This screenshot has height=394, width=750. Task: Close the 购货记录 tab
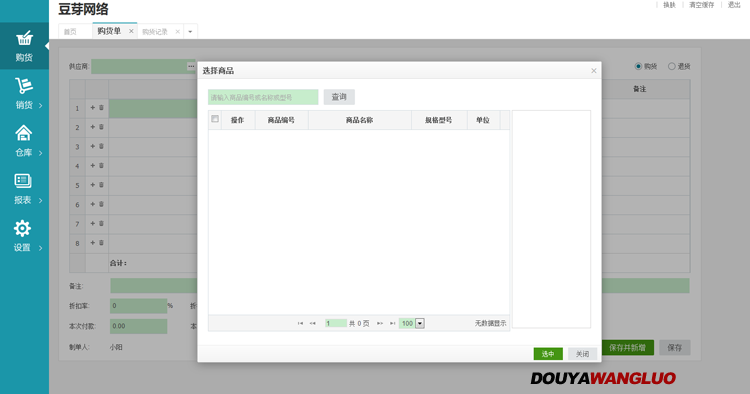(177, 32)
